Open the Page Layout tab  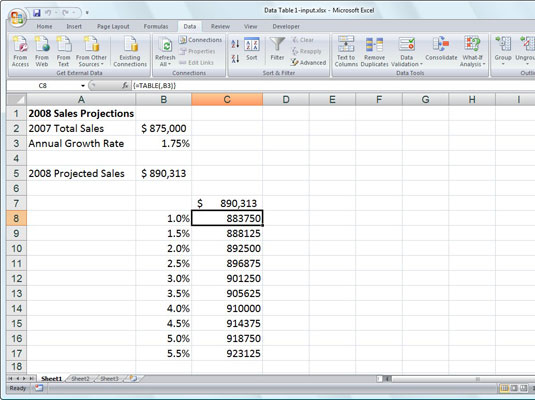pyautogui.click(x=113, y=26)
